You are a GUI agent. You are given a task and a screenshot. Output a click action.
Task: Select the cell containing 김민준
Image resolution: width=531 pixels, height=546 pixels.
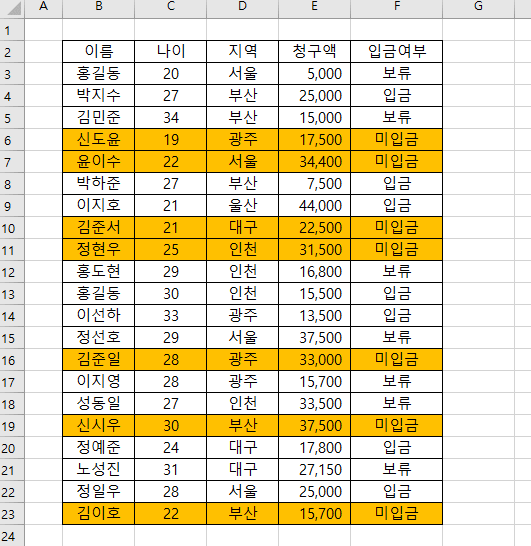pyautogui.click(x=99, y=118)
